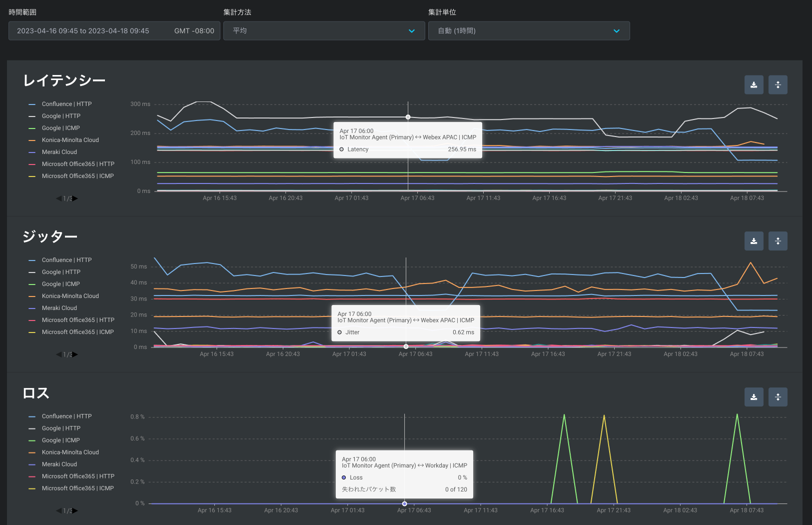Open the 集計単位 dropdown showing 自動 (1時間)
812x525 pixels.
pyautogui.click(x=529, y=30)
